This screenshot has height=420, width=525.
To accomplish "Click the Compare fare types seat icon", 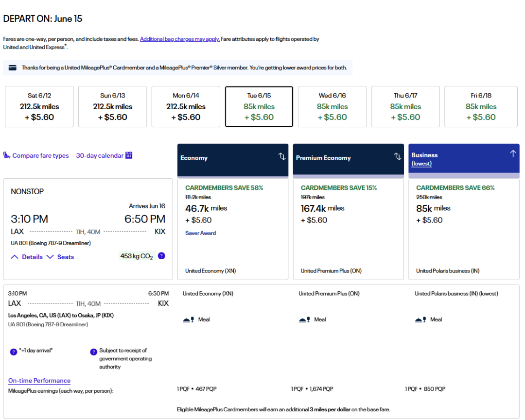I will point(7,155).
